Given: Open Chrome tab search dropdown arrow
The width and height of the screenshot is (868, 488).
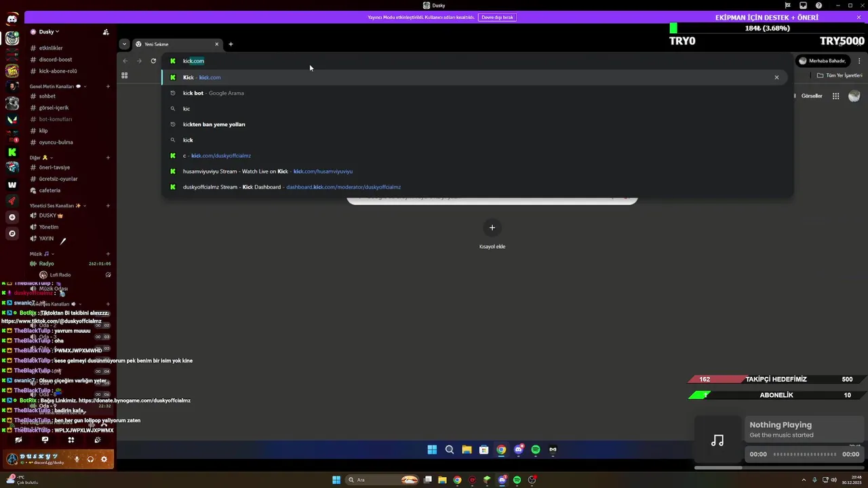Looking at the screenshot, I should click(x=124, y=44).
